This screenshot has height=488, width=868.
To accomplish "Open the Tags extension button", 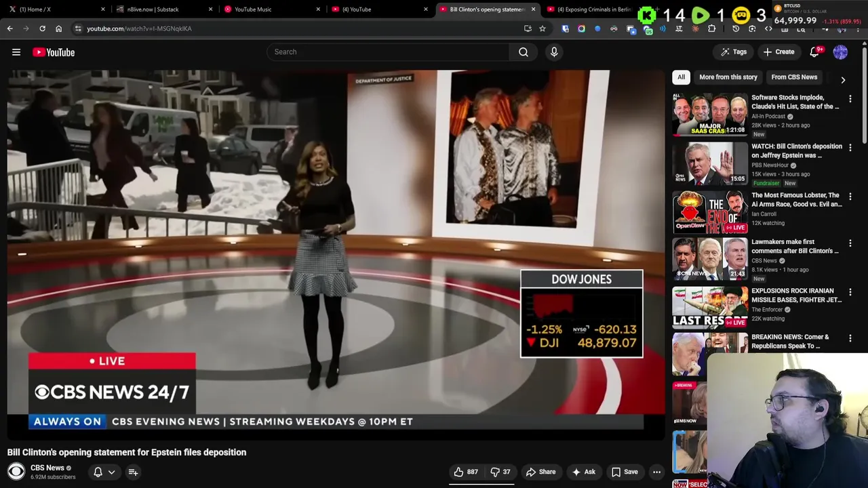I will (733, 52).
